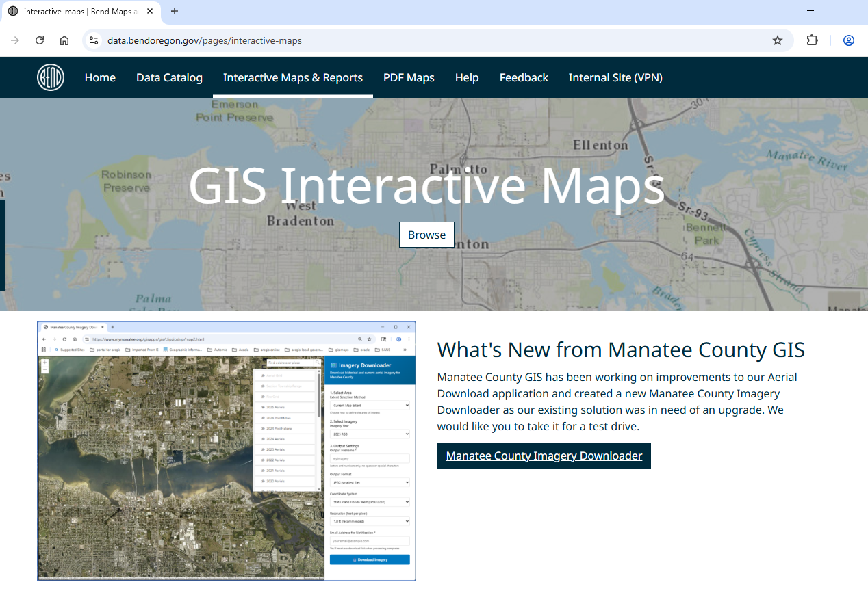The height and width of the screenshot is (593, 868).
Task: Click the What's New from Manatee County GIS heading
Action: [621, 350]
